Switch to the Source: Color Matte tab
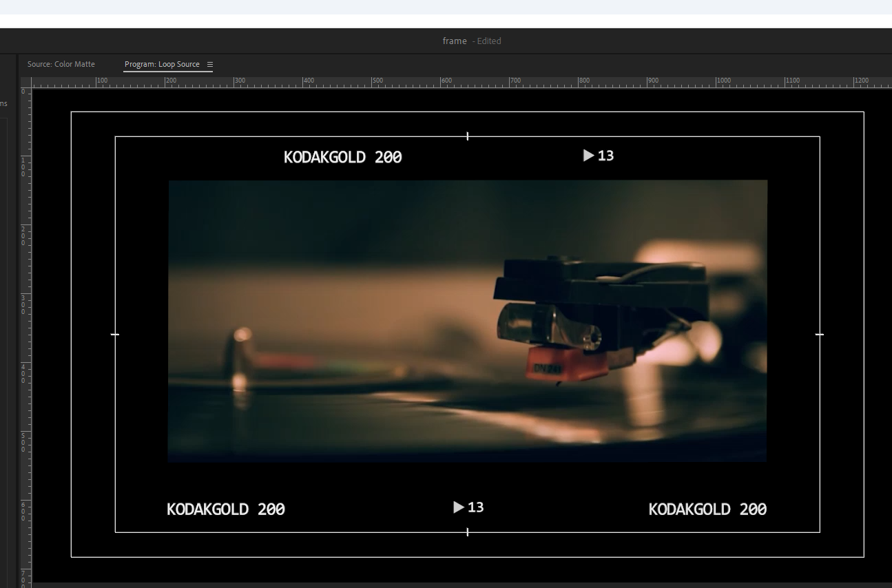892x588 pixels. 61,64
